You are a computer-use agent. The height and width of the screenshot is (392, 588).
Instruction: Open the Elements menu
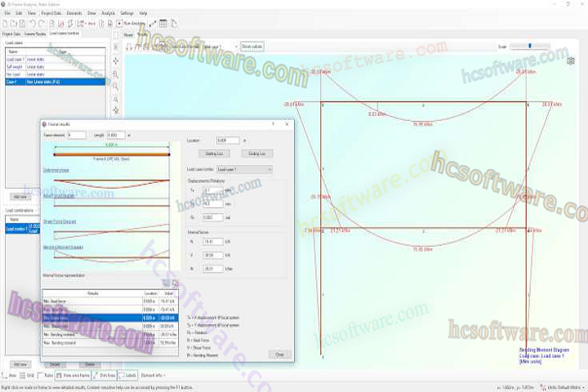point(74,13)
